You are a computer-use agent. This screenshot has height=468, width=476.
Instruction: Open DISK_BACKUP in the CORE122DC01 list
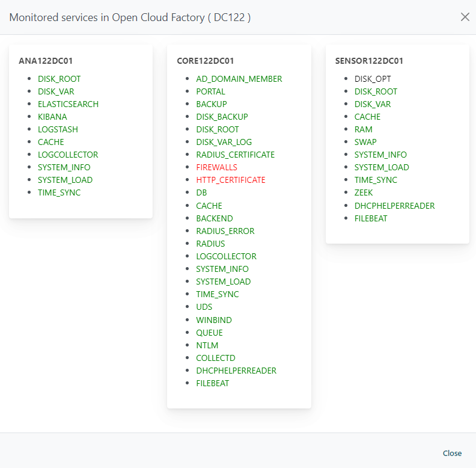(222, 117)
